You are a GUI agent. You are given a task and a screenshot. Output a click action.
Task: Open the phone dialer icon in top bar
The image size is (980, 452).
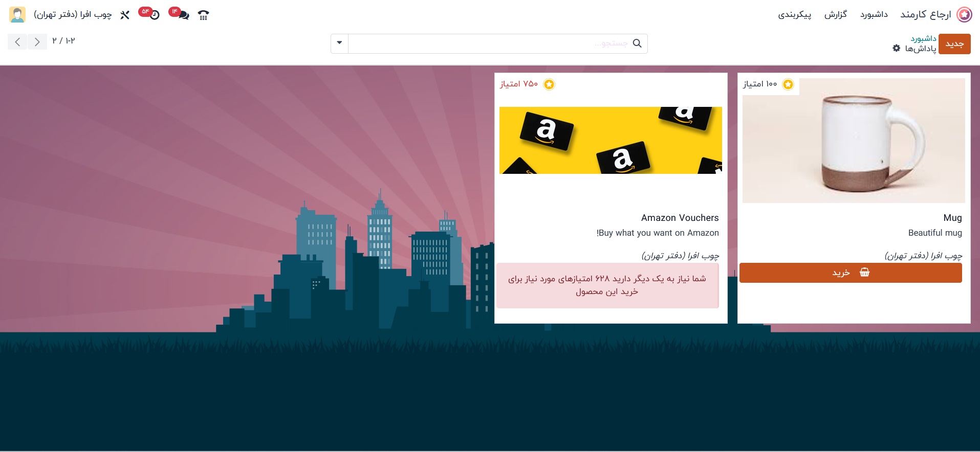click(203, 15)
